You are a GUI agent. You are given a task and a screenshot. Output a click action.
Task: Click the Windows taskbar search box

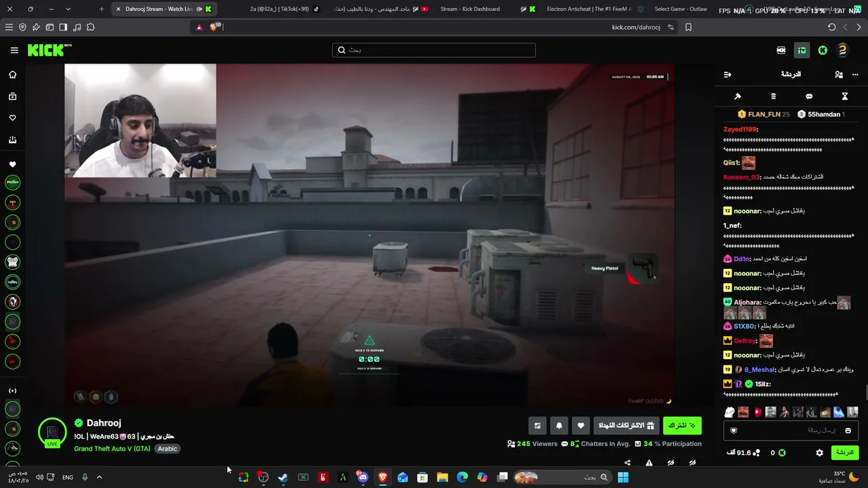[x=562, y=477]
